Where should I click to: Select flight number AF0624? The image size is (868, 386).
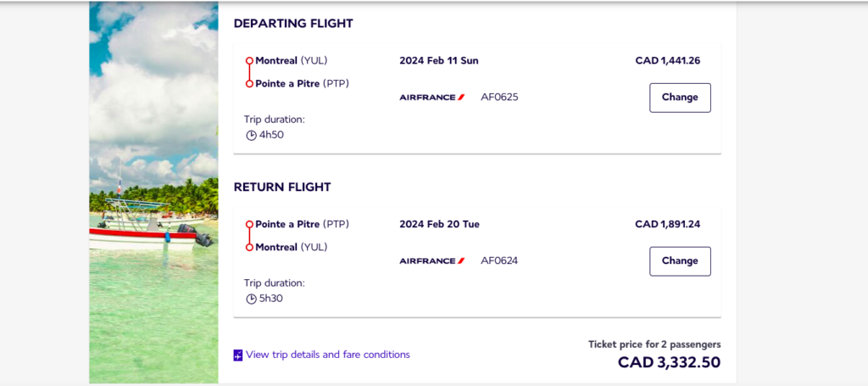coord(499,260)
